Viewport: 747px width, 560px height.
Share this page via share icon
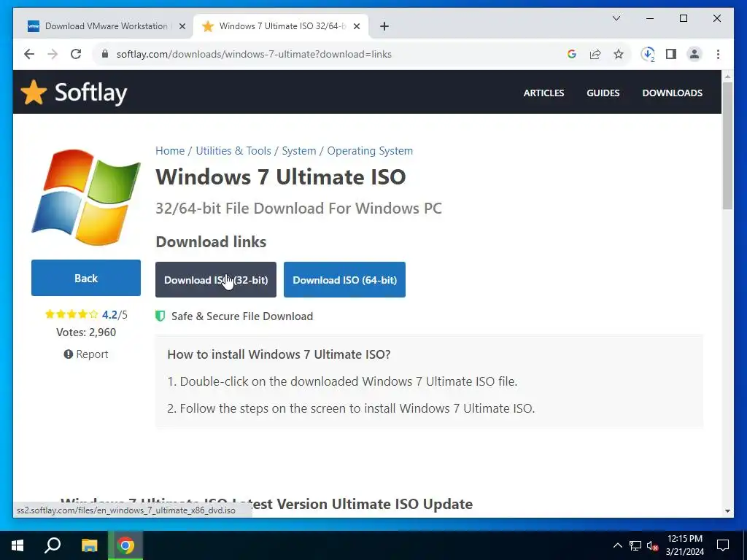pos(595,54)
